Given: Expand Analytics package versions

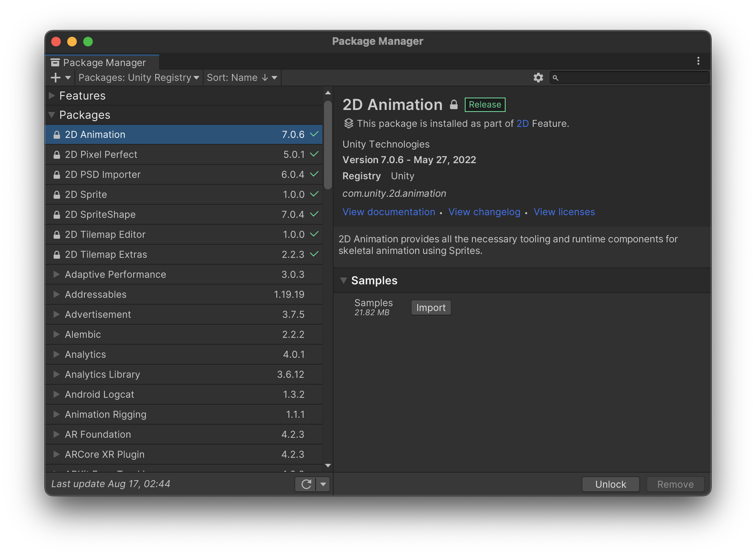Looking at the screenshot, I should [56, 354].
